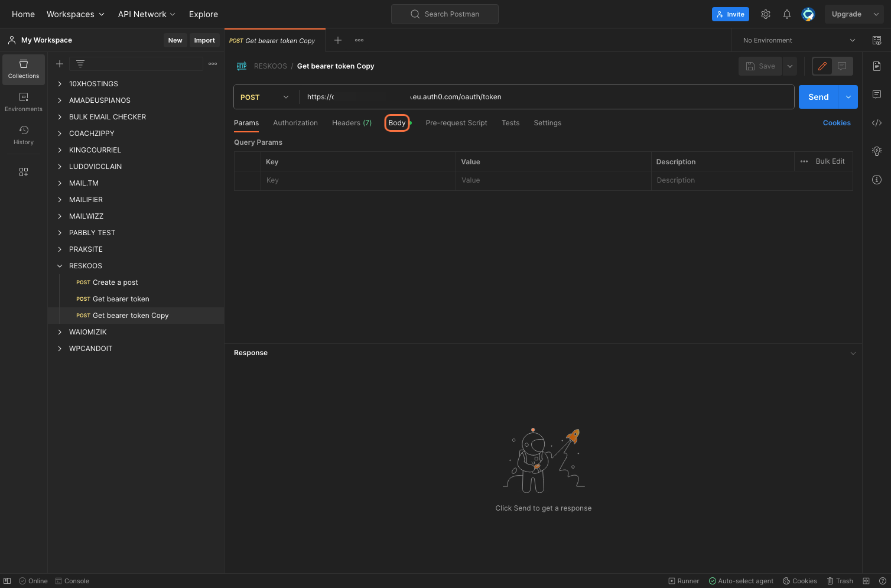This screenshot has width=891, height=588.
Task: Open the Save options dropdown arrow
Action: tap(790, 66)
